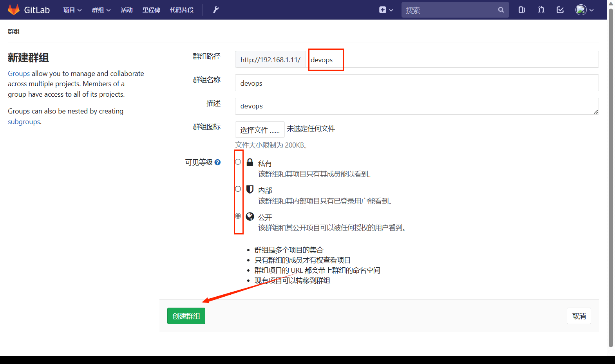This screenshot has width=615, height=364.
Task: Click the 未选定任何文件 text
Action: pyautogui.click(x=311, y=129)
